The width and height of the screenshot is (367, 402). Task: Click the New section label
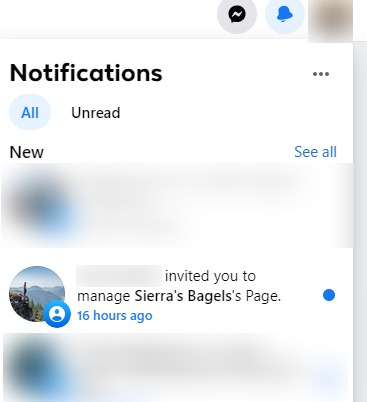[x=27, y=152]
